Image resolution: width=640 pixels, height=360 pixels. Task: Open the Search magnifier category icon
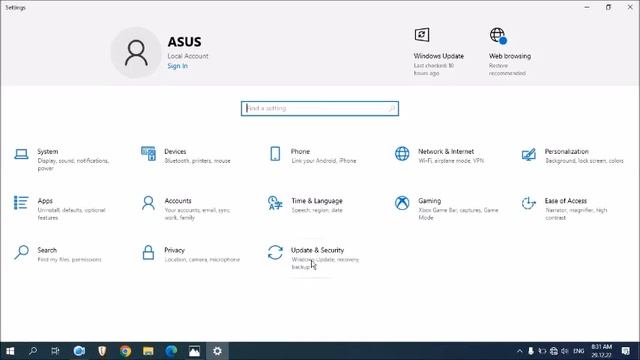[x=21, y=252]
